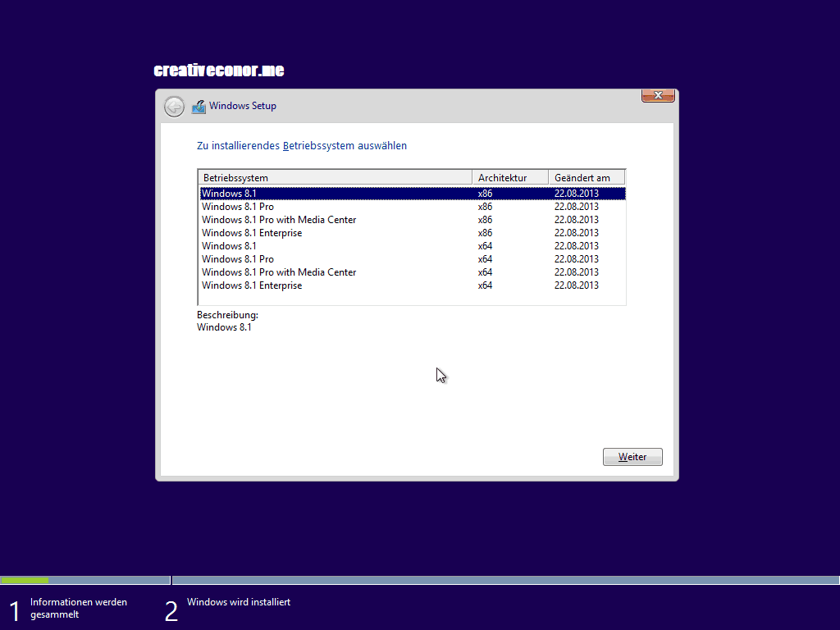This screenshot has height=630, width=840.
Task: Click the date in Windows 8.1 Pro x86 row
Action: (x=577, y=207)
